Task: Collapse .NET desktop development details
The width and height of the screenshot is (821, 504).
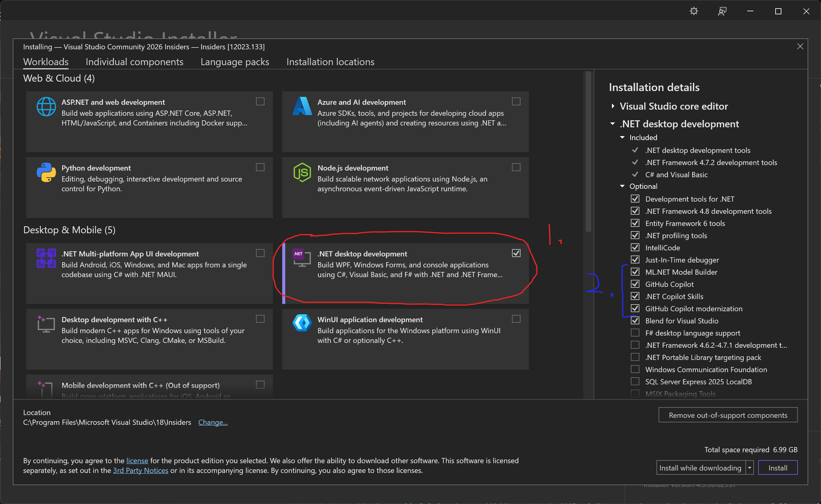Action: 613,124
